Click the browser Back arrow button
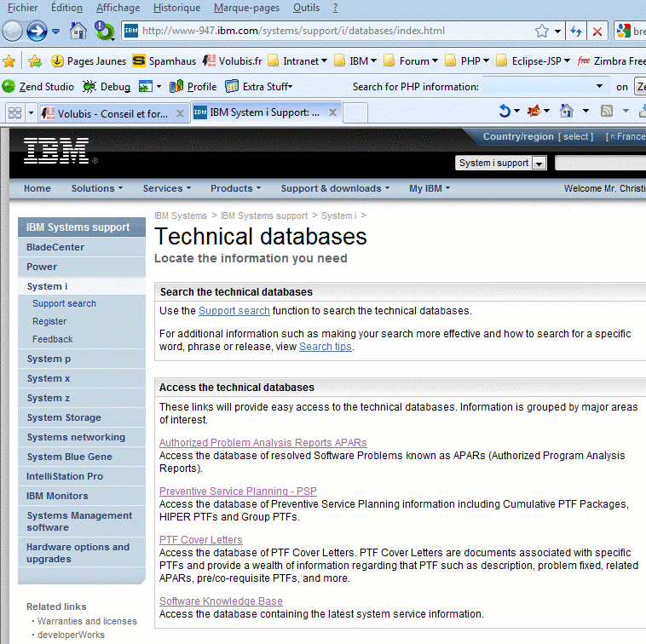The height and width of the screenshot is (644, 646). [13, 31]
